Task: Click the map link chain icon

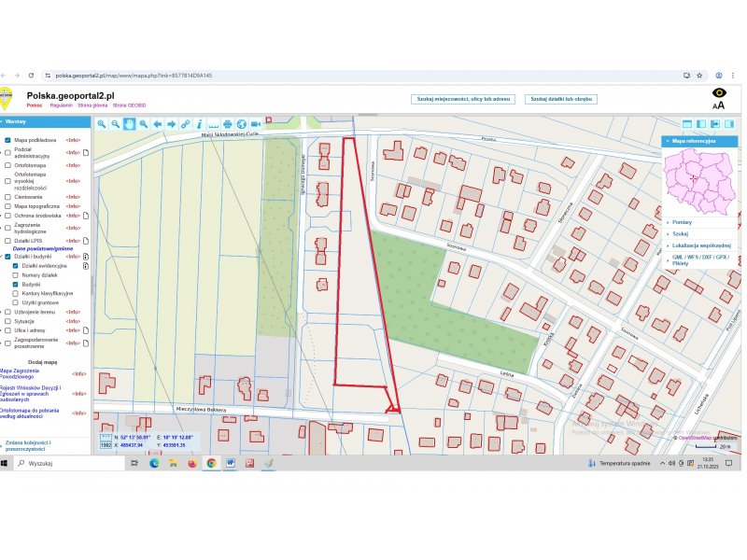Action: (x=185, y=123)
